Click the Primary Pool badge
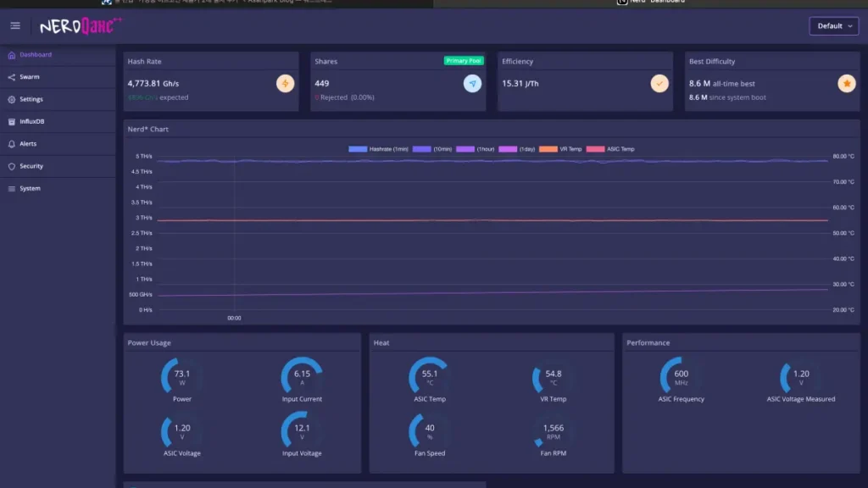The width and height of the screenshot is (868, 488). (x=464, y=61)
